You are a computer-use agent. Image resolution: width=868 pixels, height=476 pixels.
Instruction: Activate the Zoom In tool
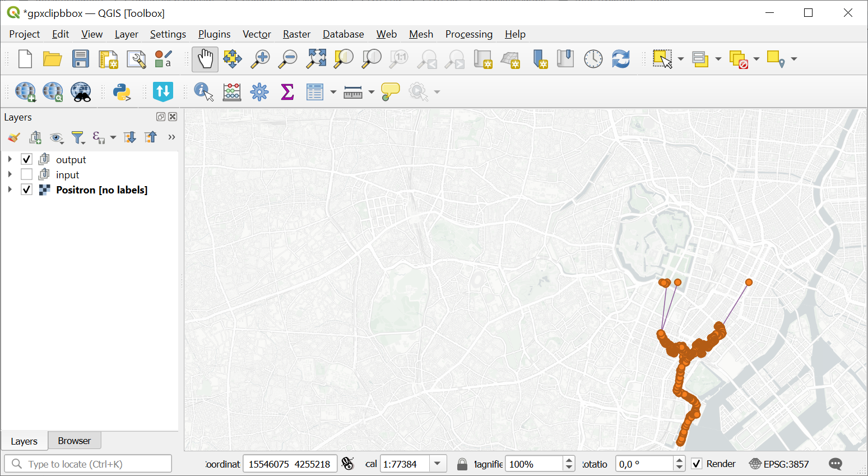260,59
